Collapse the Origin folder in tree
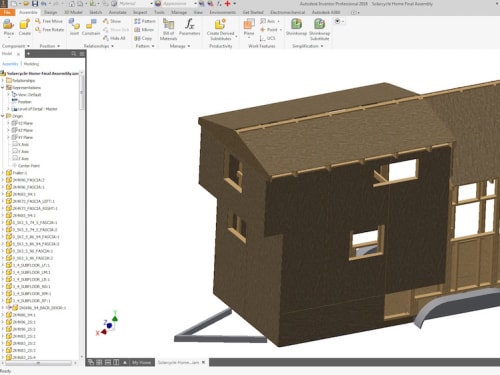Image resolution: width=500 pixels, height=375 pixels. (x=3, y=116)
